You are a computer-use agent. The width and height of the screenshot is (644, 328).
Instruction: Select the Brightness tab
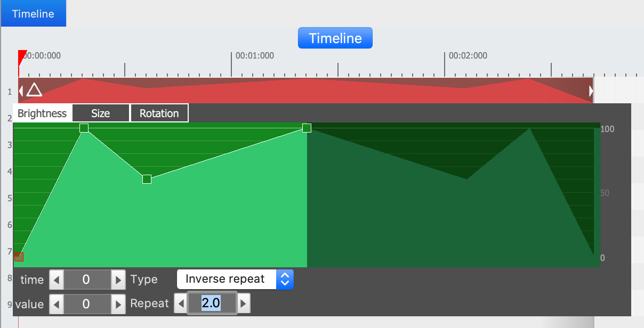click(42, 113)
